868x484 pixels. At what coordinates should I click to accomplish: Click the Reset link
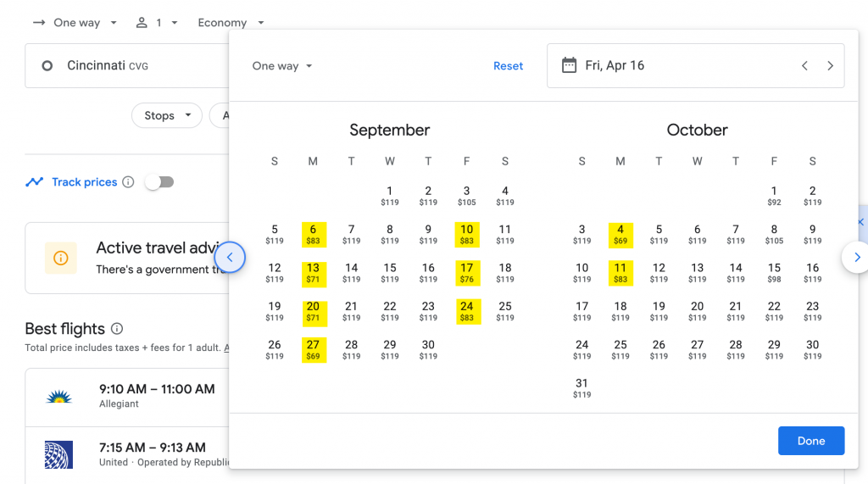pos(508,66)
